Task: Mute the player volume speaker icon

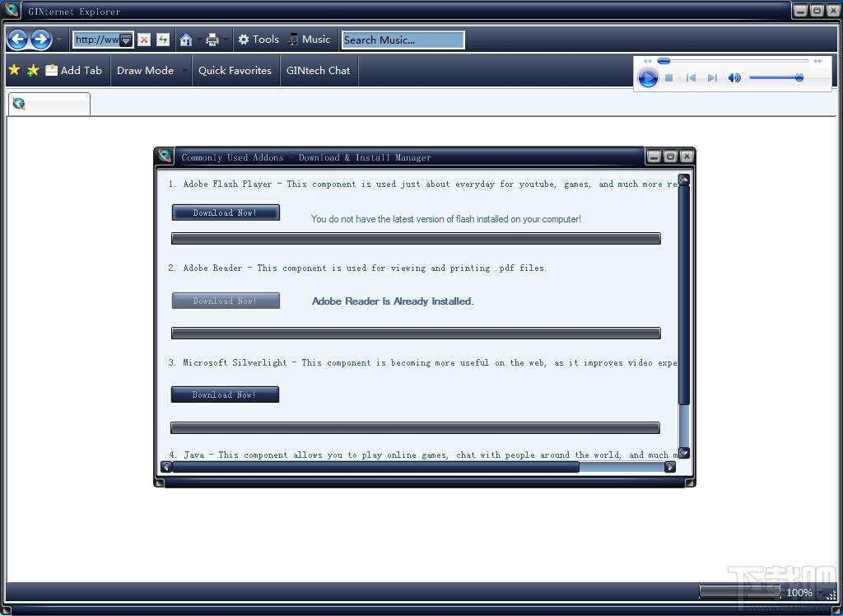Action: [734, 78]
